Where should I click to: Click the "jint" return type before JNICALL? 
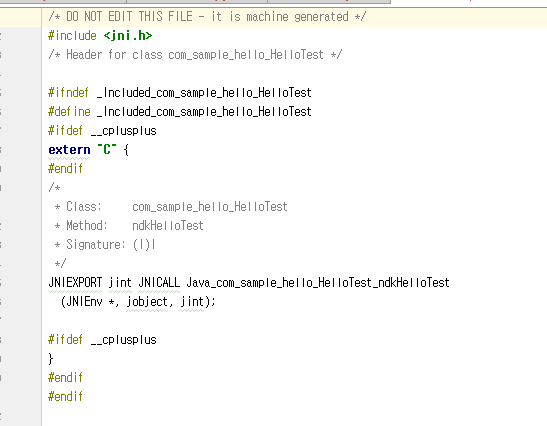point(120,283)
